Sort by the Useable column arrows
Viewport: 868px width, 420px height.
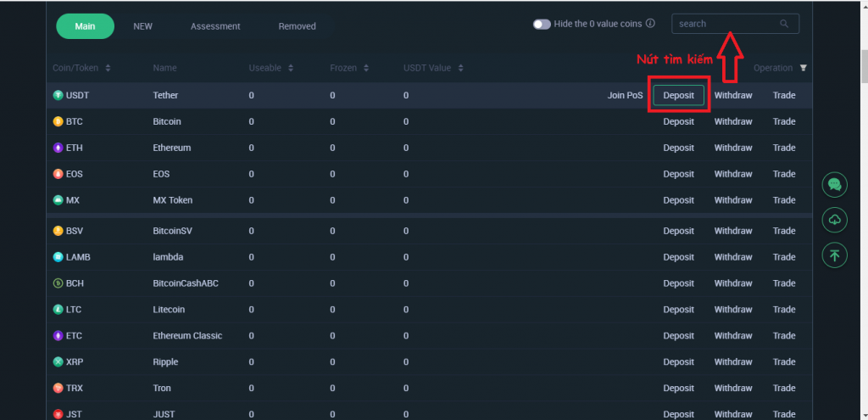(x=291, y=68)
